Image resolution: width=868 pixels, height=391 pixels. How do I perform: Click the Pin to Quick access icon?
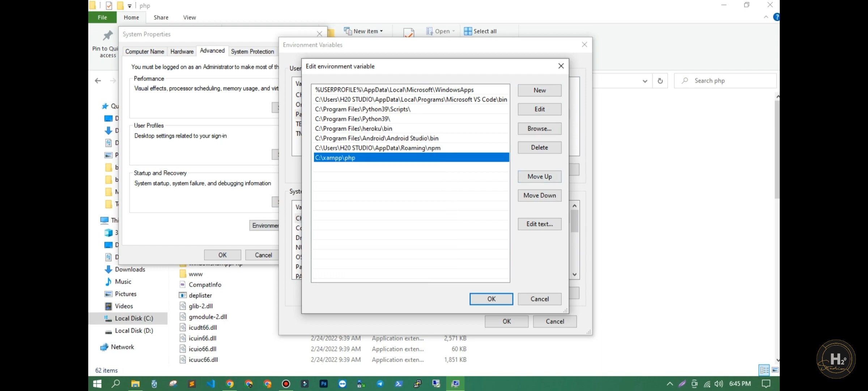pos(108,35)
